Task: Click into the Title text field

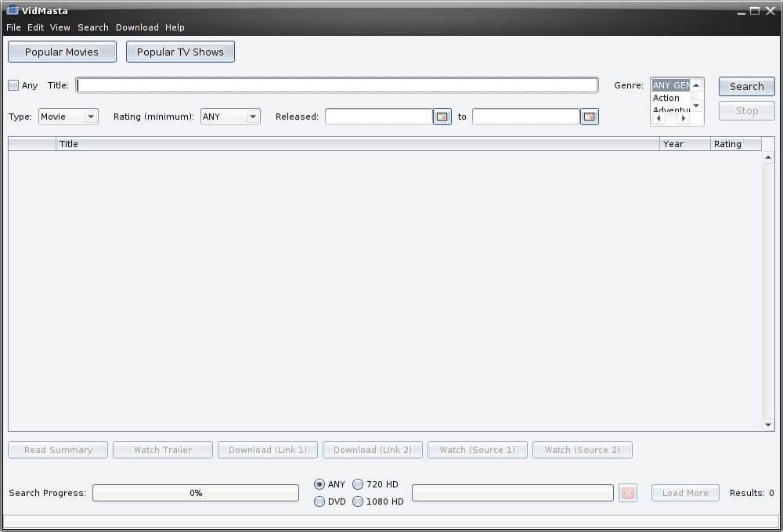Action: [337, 85]
